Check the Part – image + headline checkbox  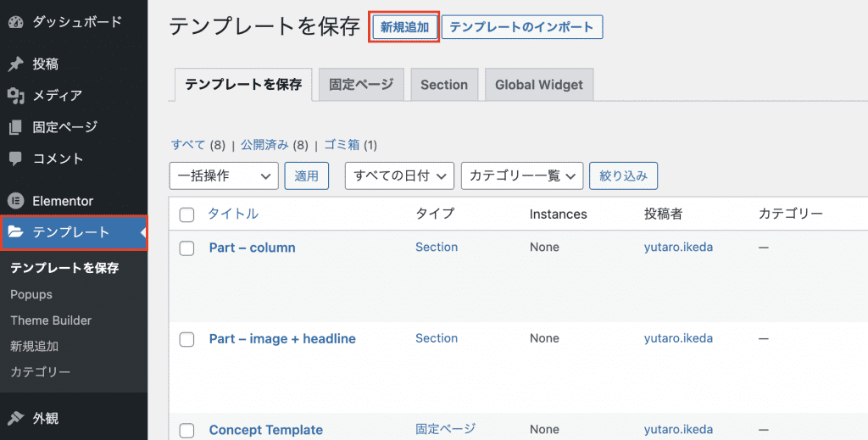(x=186, y=339)
